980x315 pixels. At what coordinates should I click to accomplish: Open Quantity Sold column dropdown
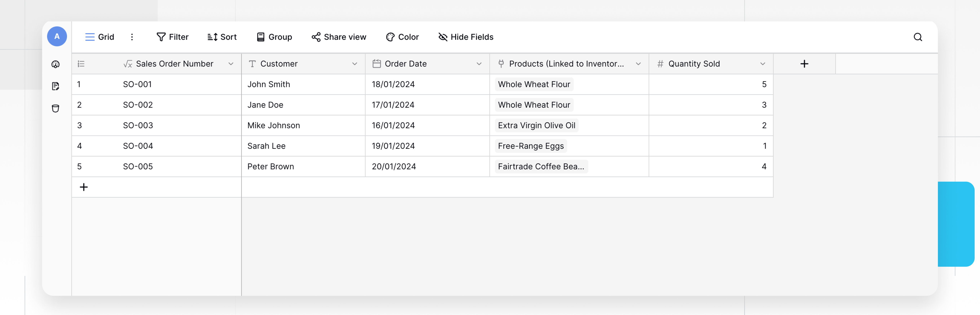[x=762, y=64]
